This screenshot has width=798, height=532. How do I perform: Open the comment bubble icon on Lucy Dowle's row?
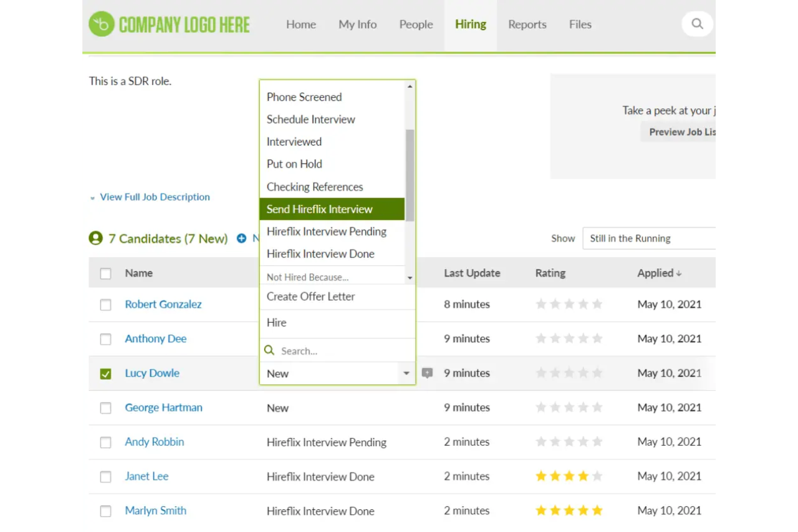click(x=426, y=372)
